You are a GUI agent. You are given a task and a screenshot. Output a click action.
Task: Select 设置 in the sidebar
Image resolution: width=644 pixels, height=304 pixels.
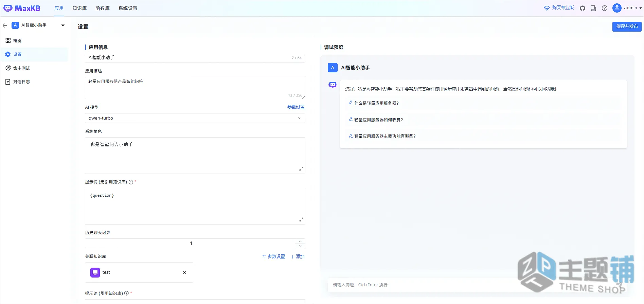[34, 54]
